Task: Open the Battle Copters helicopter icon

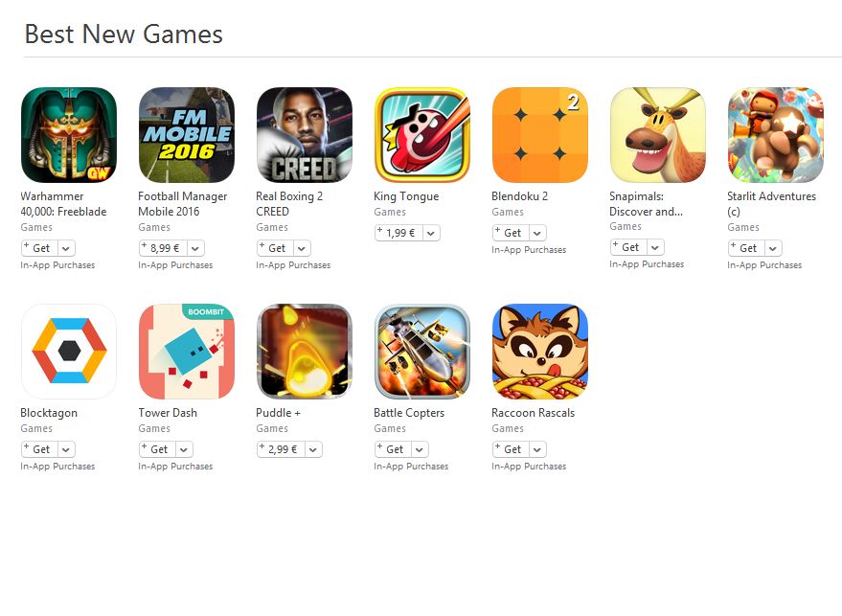Action: [422, 352]
